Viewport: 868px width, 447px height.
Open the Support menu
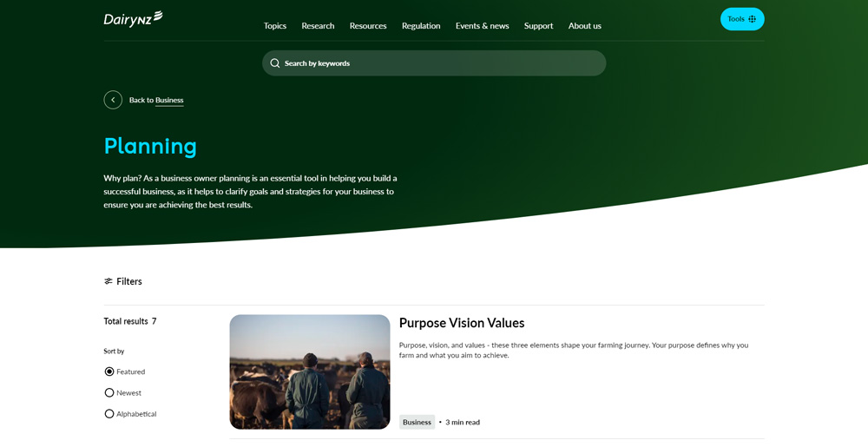(539, 26)
